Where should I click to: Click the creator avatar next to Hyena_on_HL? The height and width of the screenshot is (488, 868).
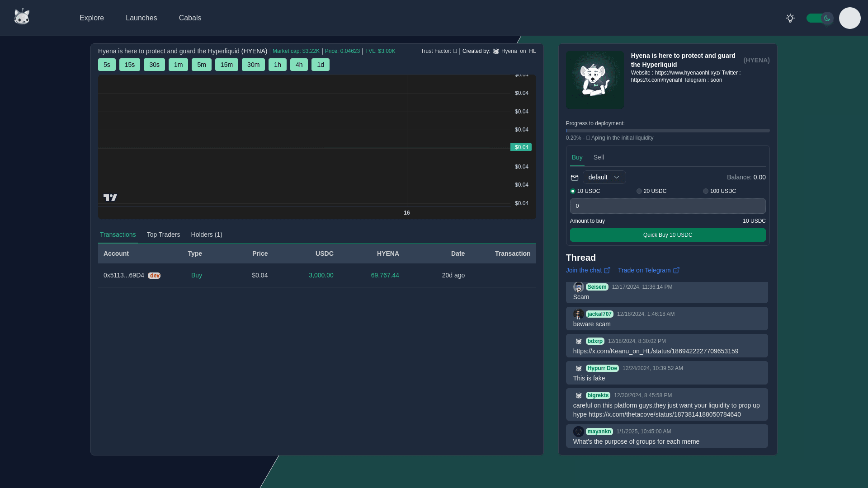coord(496,52)
